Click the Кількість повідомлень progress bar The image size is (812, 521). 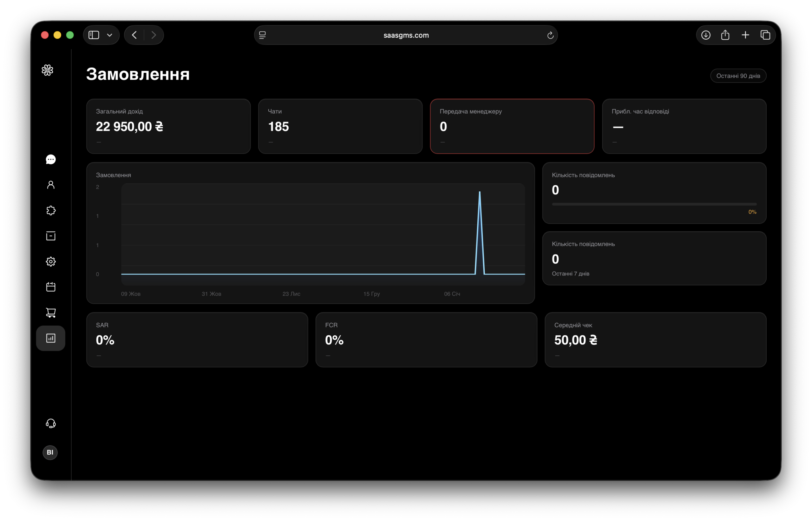tap(654, 204)
